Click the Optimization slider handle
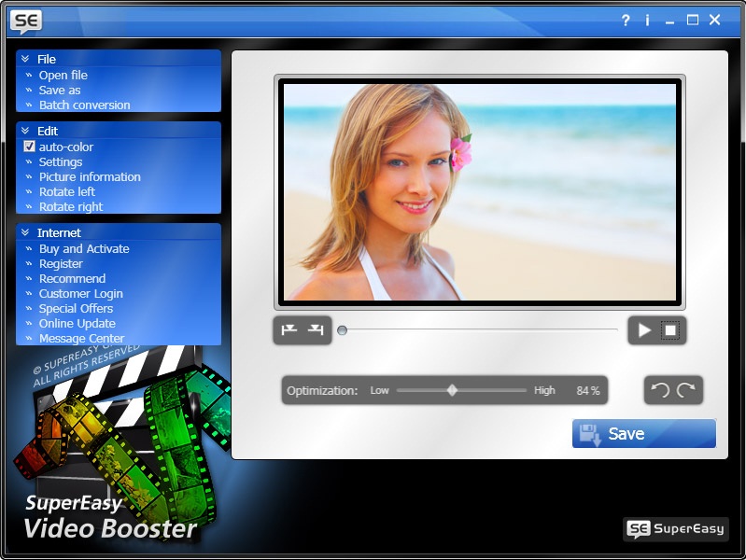The width and height of the screenshot is (746, 560). 452,390
